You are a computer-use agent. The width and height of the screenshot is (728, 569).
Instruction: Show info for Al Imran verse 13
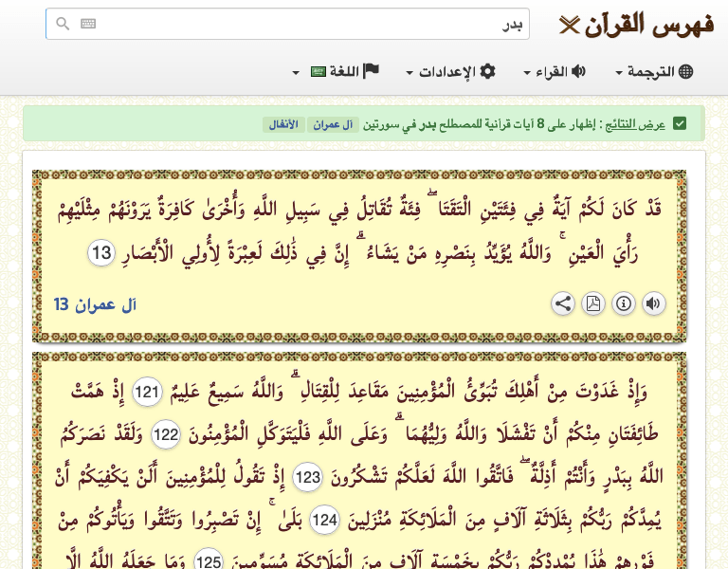click(623, 303)
